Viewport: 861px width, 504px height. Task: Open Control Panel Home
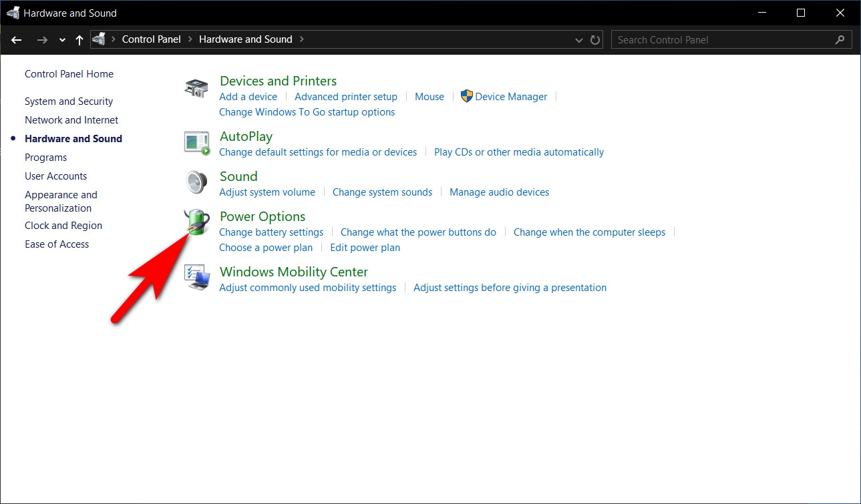point(69,74)
